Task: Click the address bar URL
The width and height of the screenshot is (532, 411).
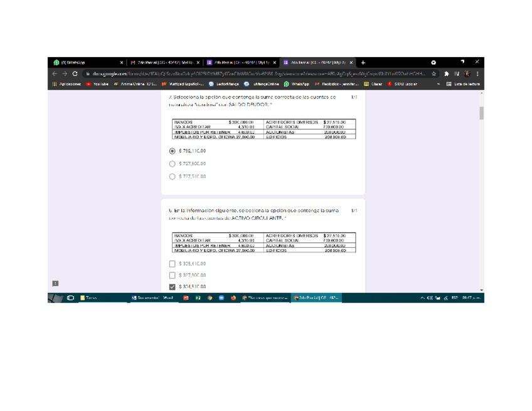Action: pos(258,73)
